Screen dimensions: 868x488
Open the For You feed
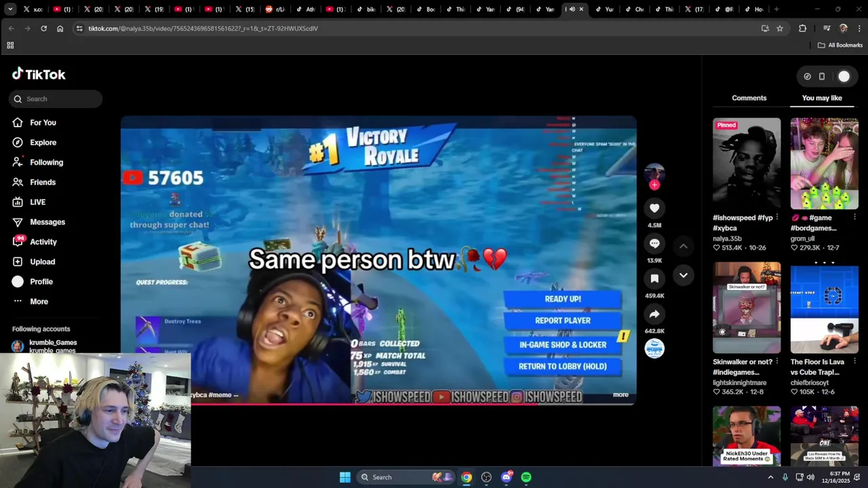click(x=34, y=123)
